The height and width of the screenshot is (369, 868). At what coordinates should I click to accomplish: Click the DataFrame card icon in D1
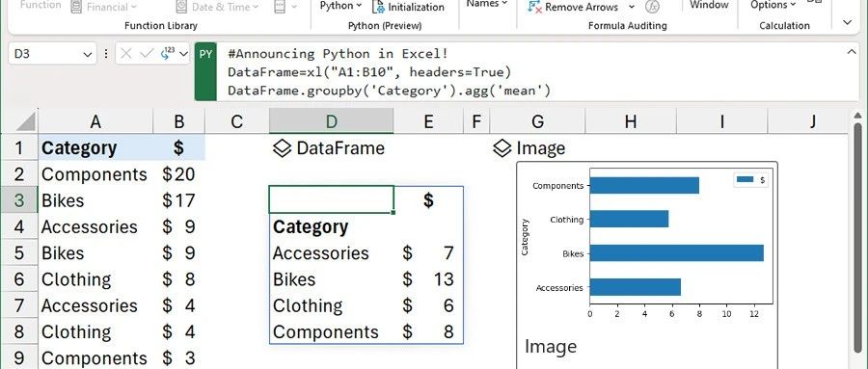coord(283,148)
